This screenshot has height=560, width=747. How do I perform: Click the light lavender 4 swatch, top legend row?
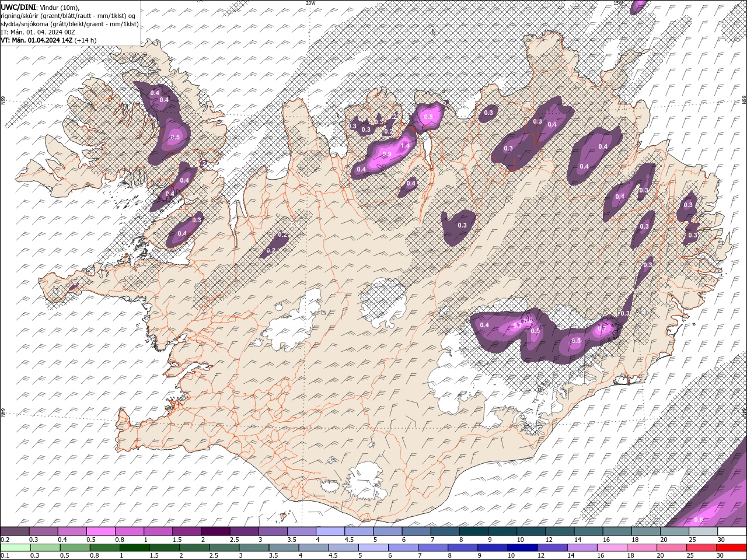330,531
